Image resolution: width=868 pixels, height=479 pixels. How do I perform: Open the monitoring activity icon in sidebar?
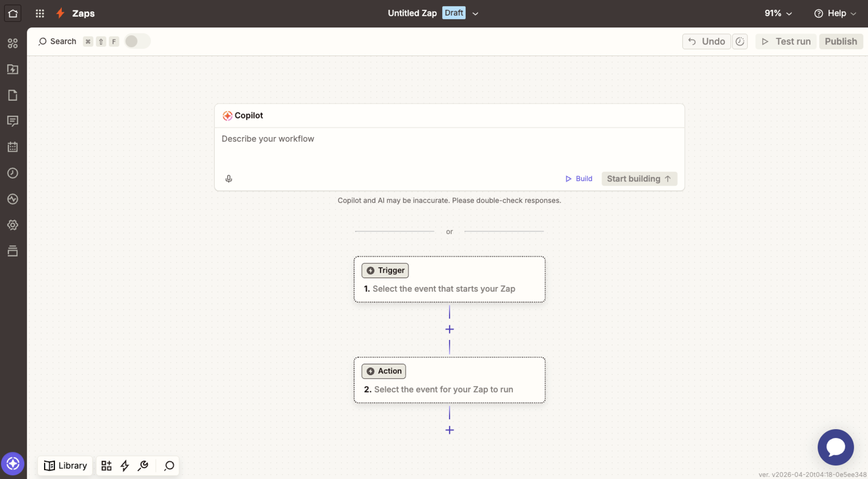coord(13,199)
